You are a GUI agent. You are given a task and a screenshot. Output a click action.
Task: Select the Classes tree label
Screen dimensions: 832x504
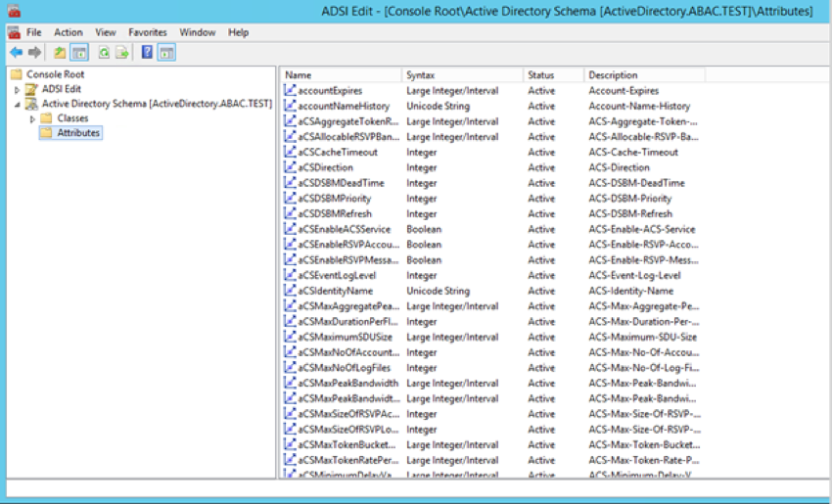point(72,117)
